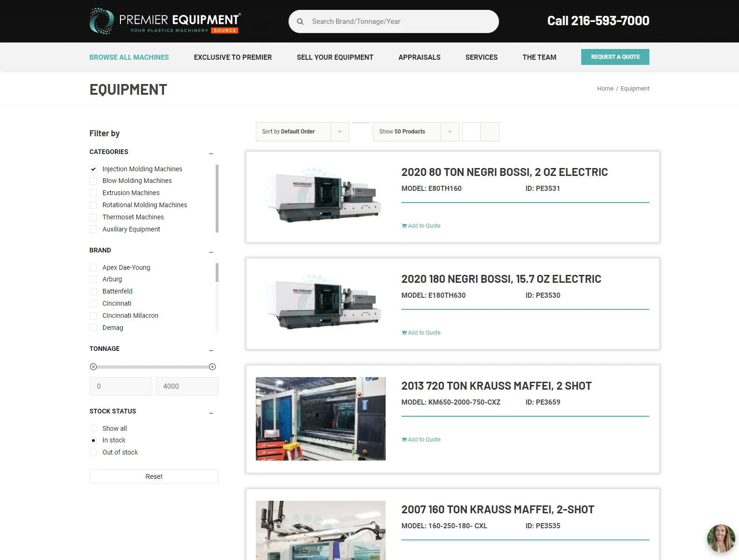Click the minimum tonnage field
Viewport: 739px width, 560px height.
click(x=121, y=386)
